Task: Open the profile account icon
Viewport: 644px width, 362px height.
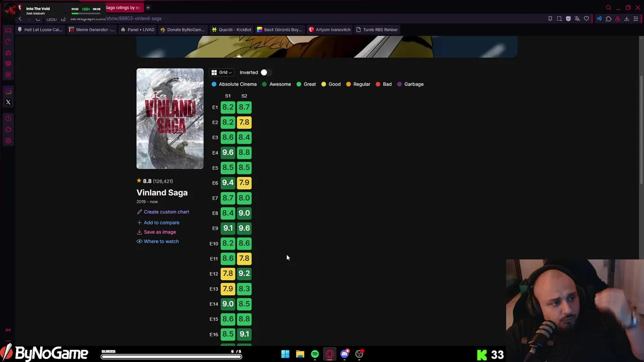Action: tap(617, 19)
